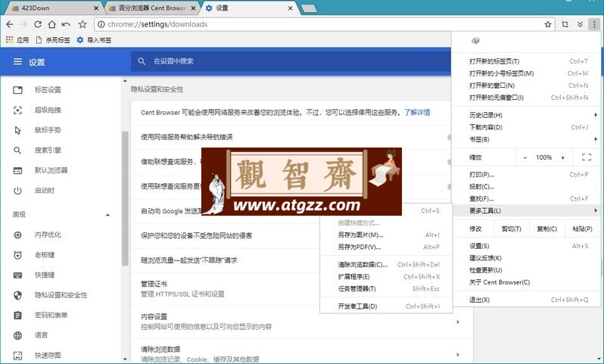Decrease zoom with the minus button
Viewport: 604px width, 364px height.
pyautogui.click(x=525, y=157)
